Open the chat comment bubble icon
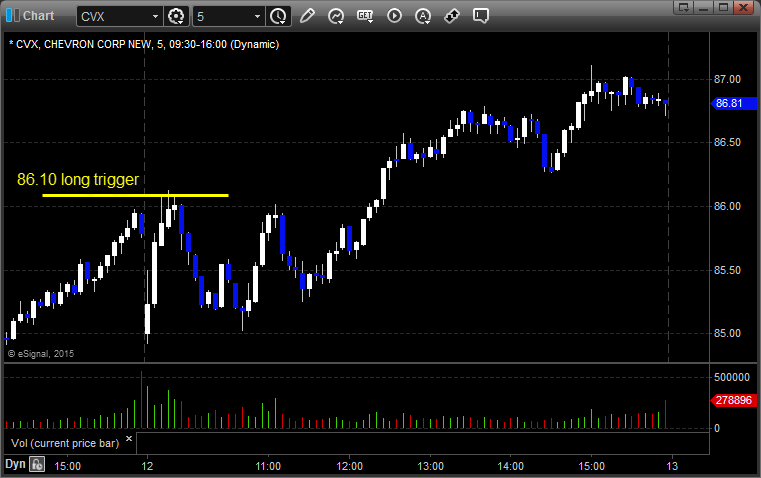Image resolution: width=761 pixels, height=478 pixels. tap(480, 16)
